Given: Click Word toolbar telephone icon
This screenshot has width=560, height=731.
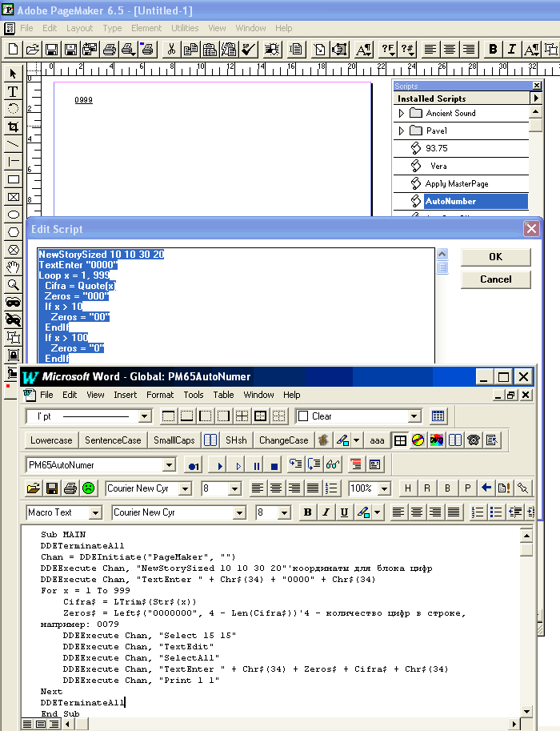Looking at the screenshot, I should (474, 440).
